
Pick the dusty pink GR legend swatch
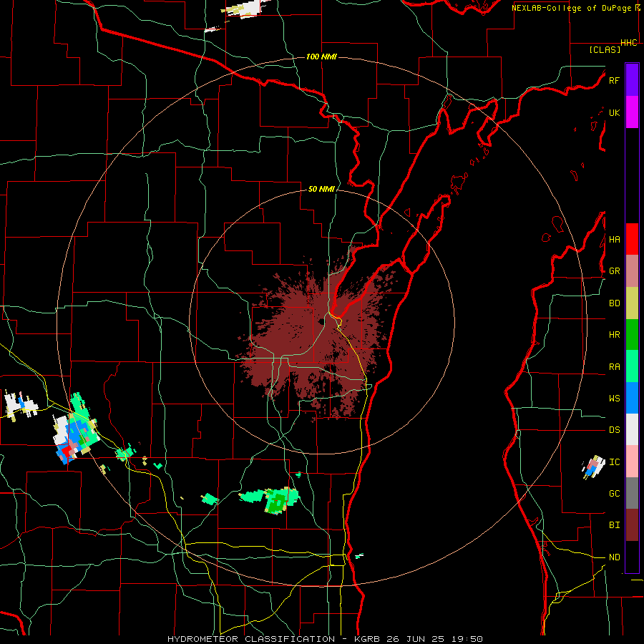point(632,271)
